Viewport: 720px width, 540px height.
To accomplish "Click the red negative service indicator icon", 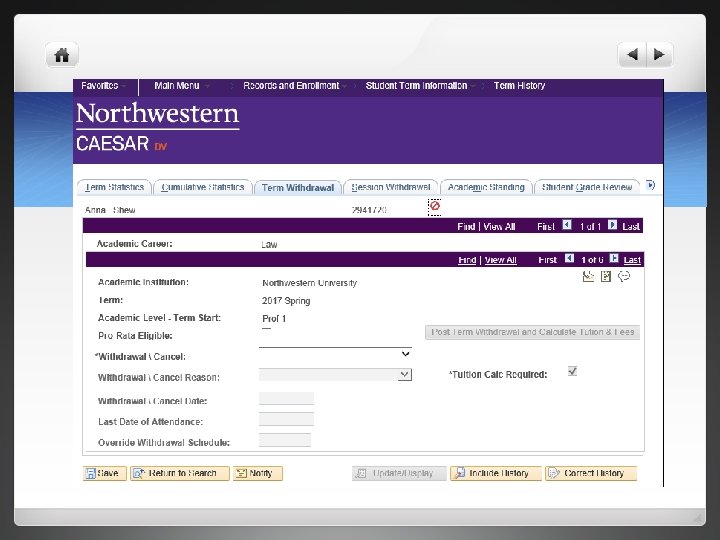I will click(x=434, y=206).
